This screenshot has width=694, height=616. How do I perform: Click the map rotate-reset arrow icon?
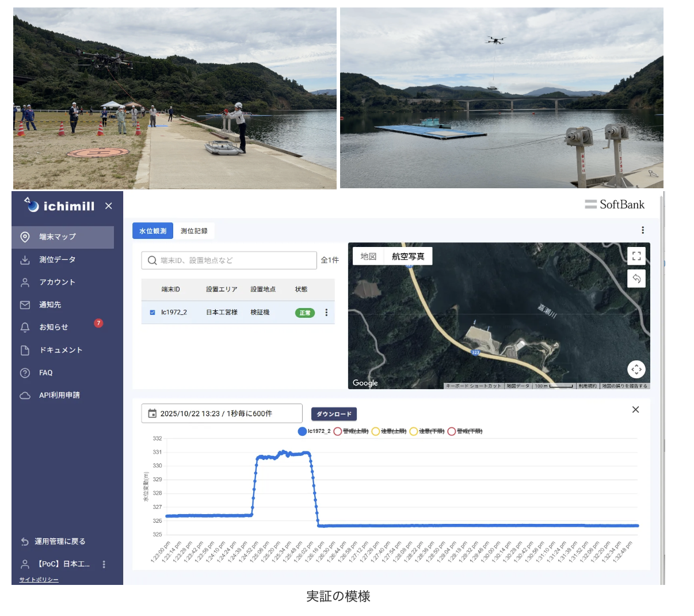[636, 279]
